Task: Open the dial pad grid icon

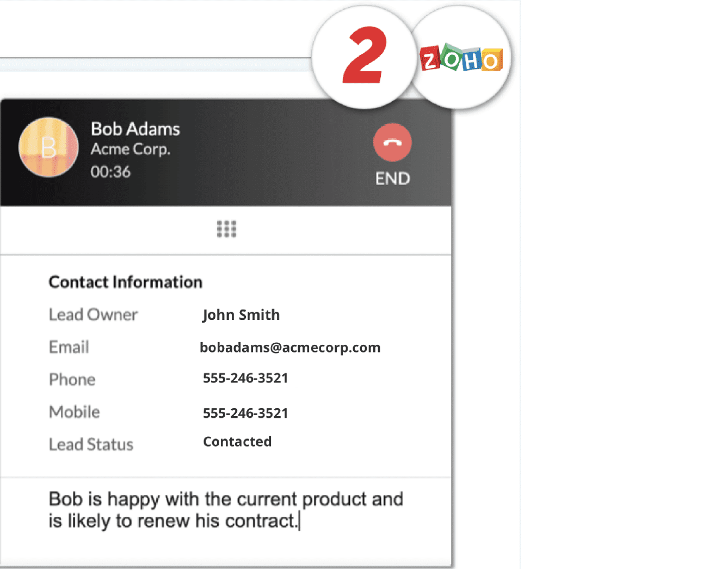Action: coord(226,229)
